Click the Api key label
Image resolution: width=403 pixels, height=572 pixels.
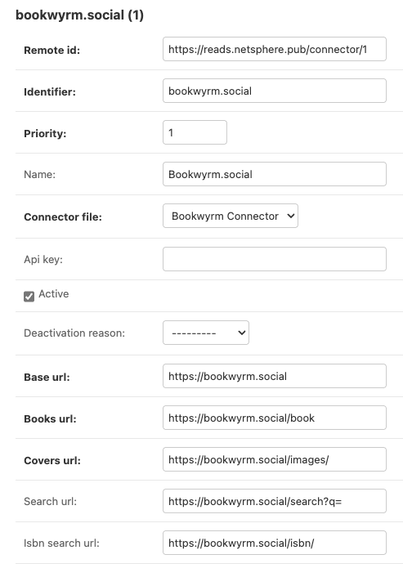click(x=43, y=260)
